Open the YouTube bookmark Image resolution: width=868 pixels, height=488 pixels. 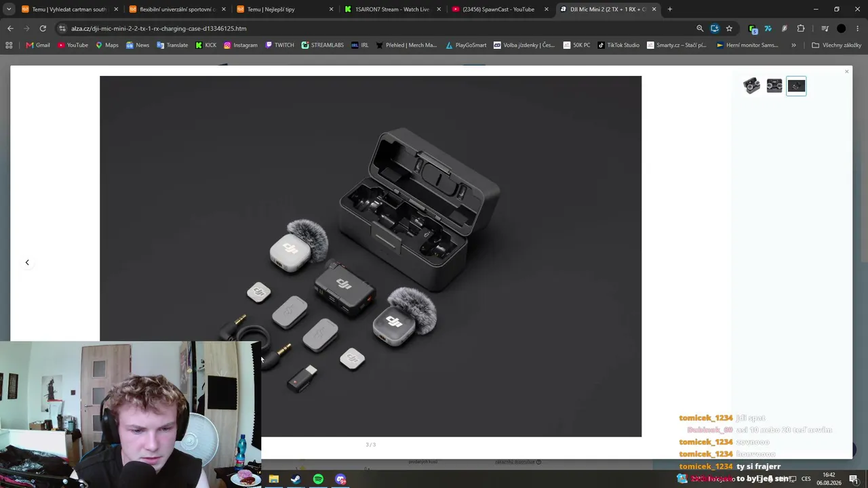pos(73,45)
